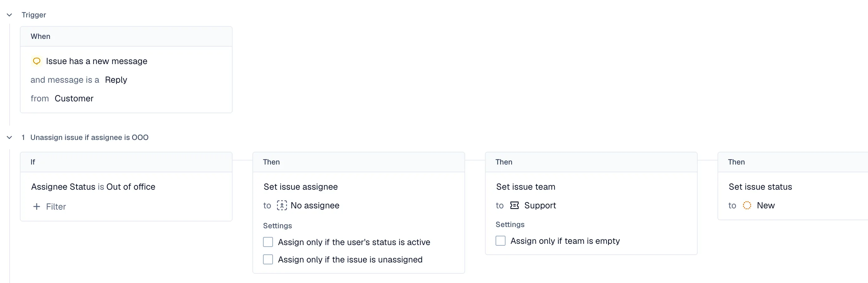The height and width of the screenshot is (283, 868).
Task: Click the New status dotted circle icon
Action: pyautogui.click(x=747, y=205)
